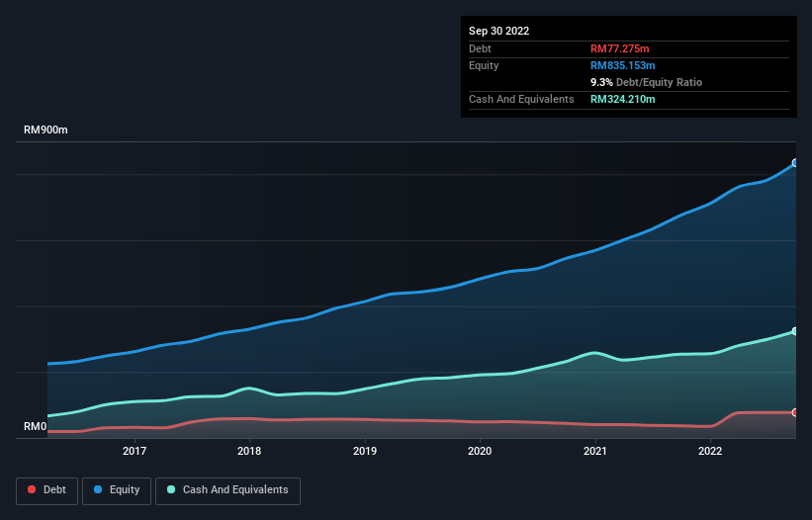The image size is (812, 520).
Task: Click the blue Equity legend dot
Action: [98, 489]
